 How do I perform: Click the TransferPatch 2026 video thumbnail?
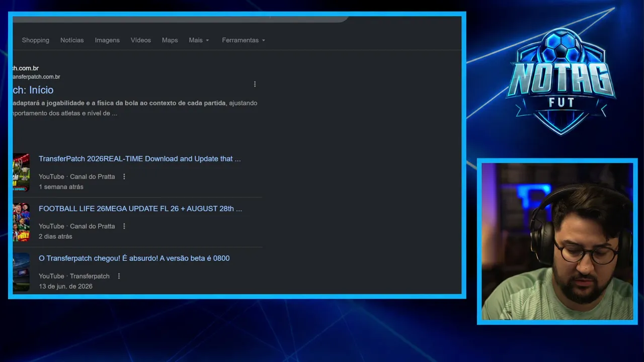tap(21, 172)
